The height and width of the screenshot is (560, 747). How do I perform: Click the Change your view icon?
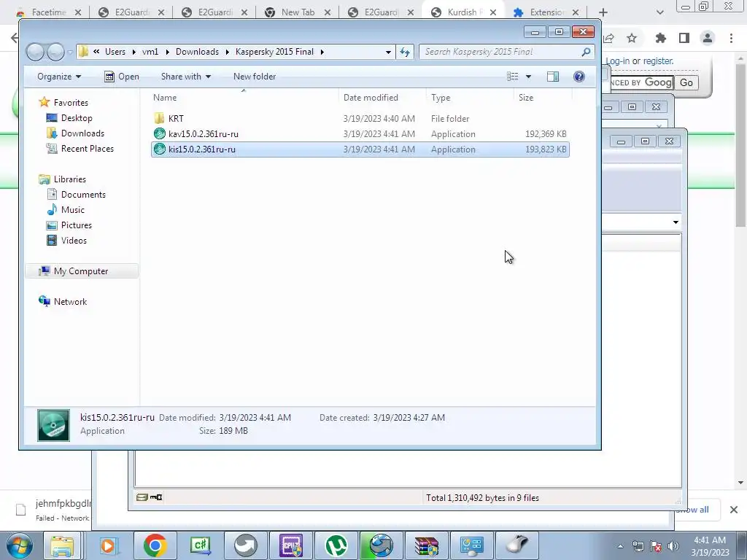513,77
